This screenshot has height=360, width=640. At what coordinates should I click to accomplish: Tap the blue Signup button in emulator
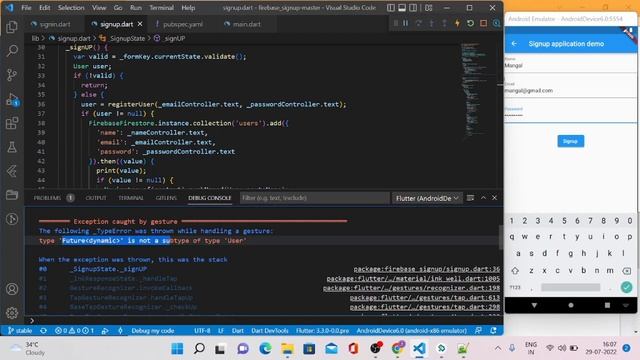[570, 141]
